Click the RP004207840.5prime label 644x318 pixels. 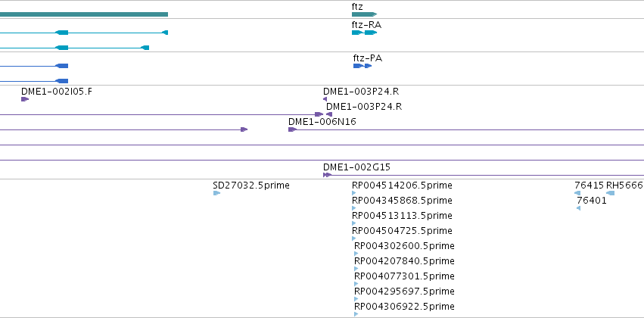point(404,261)
